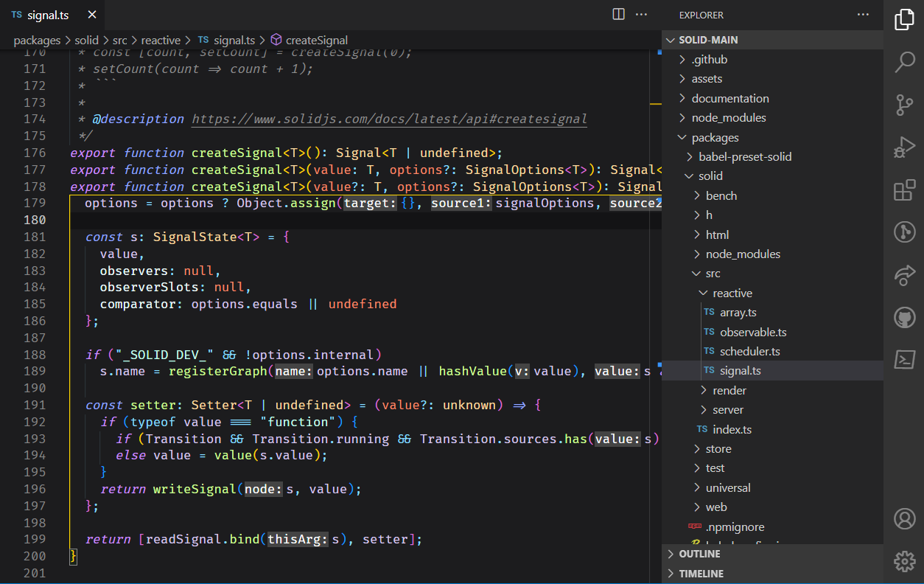The image size is (924, 584).
Task: Collapse the solid package folder
Action: (772, 175)
